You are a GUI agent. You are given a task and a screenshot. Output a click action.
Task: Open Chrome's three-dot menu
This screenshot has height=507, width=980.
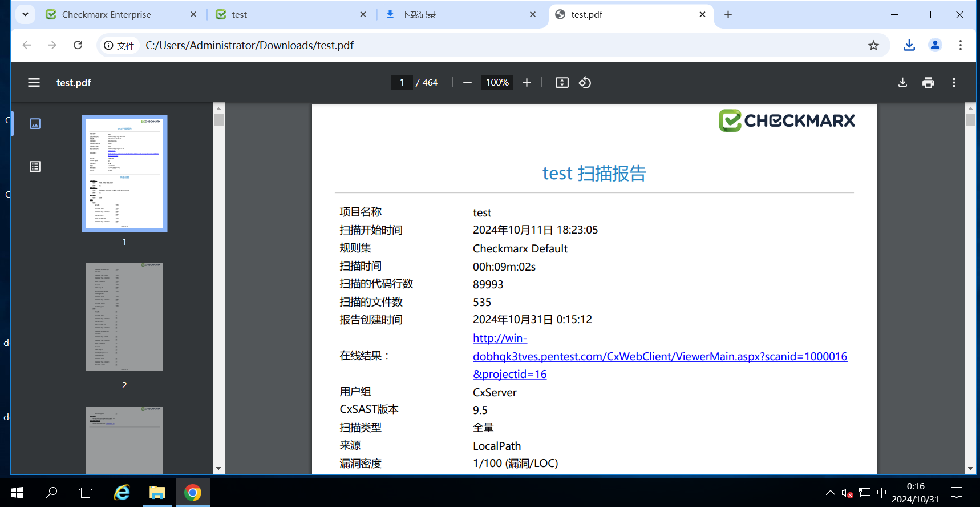961,45
